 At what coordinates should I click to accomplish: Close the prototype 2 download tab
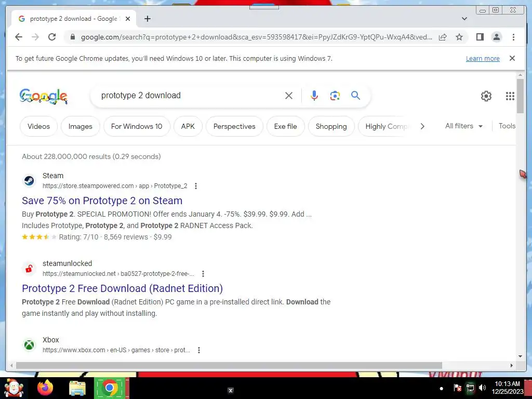[128, 19]
